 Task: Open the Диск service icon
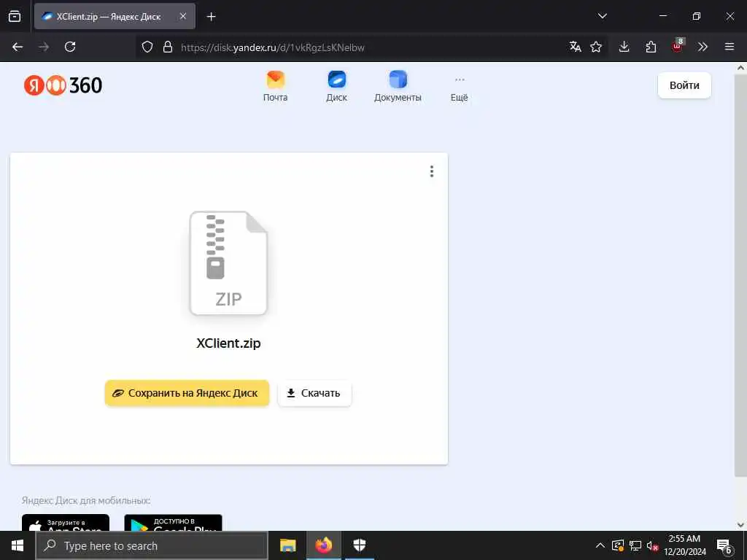[337, 86]
